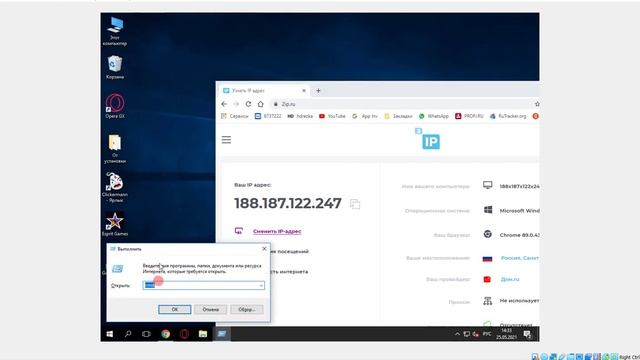Open the hdrezka bookmark
The image size is (640, 360).
point(300,116)
